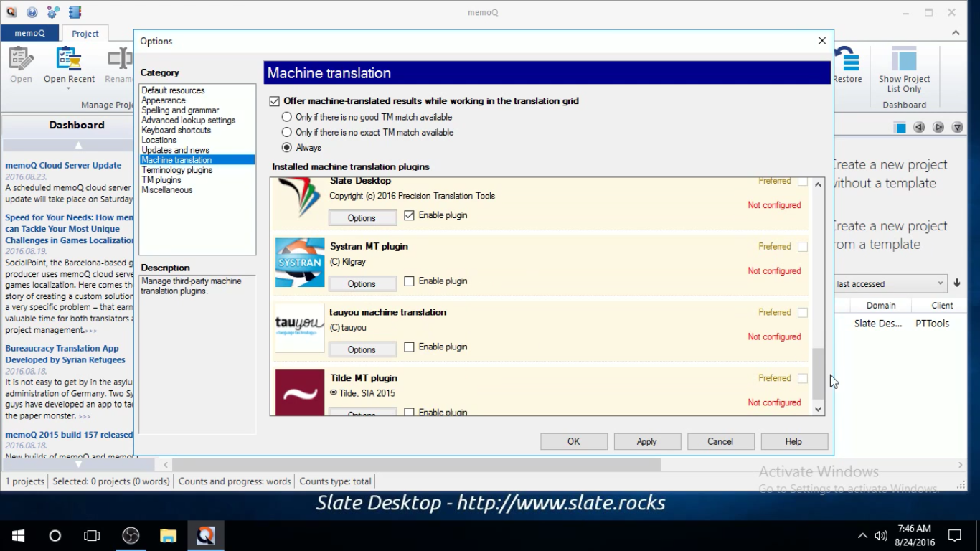Open the blue Help question-mark icon
This screenshot has height=551, width=980.
click(x=32, y=12)
